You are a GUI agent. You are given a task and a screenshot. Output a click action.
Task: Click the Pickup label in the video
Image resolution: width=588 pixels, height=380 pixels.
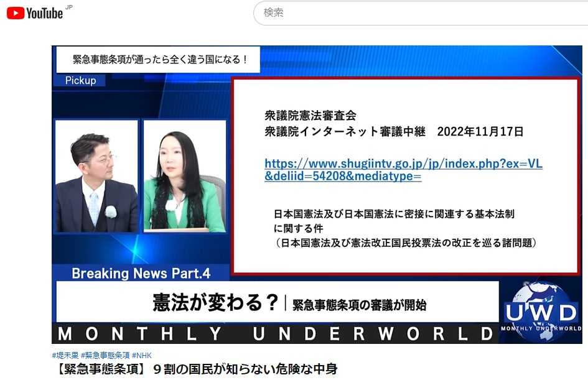(x=80, y=81)
